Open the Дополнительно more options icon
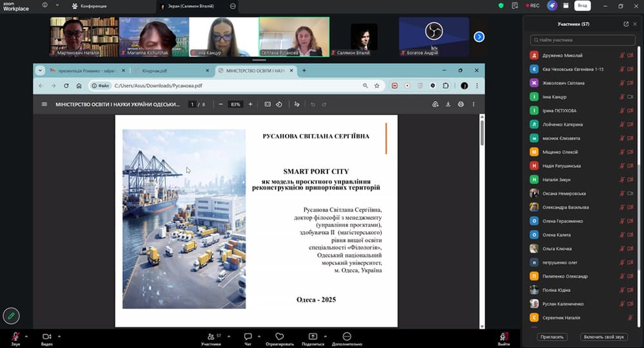This screenshot has width=644, height=348. [x=347, y=336]
